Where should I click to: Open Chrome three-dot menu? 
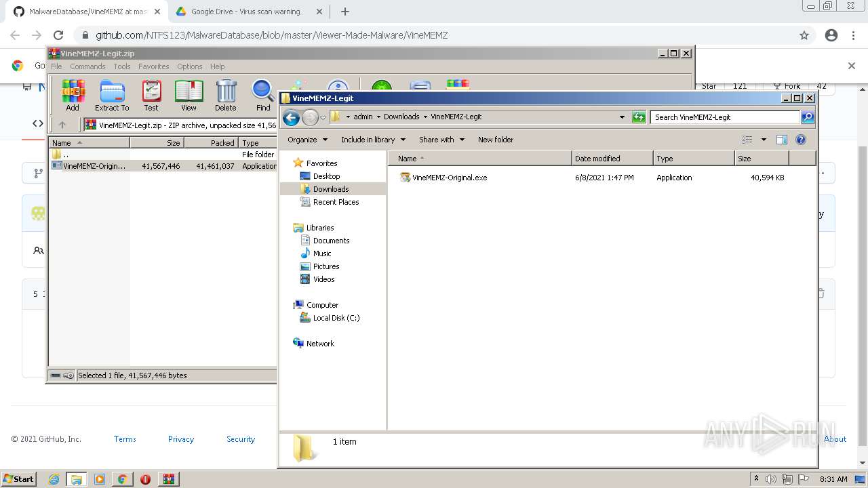click(x=853, y=35)
